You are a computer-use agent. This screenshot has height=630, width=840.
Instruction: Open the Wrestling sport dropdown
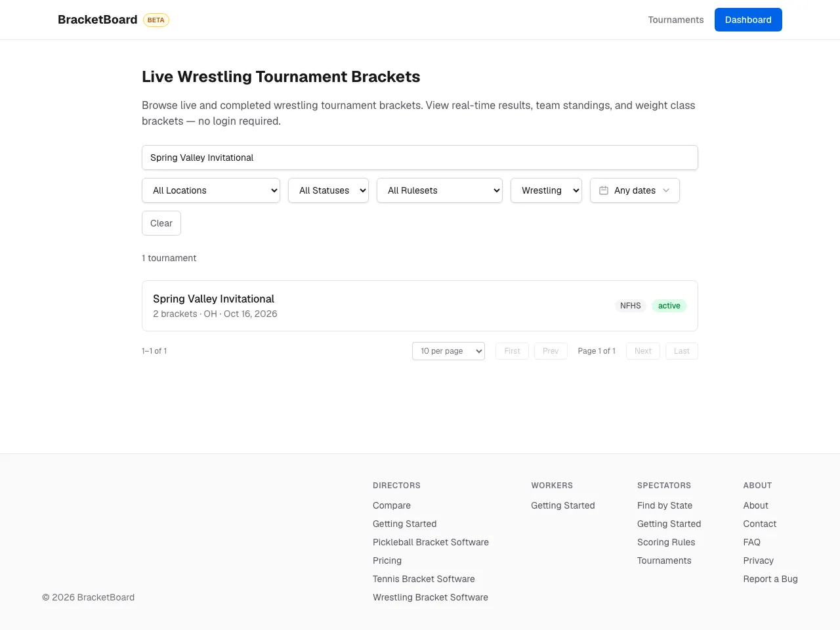(x=546, y=190)
